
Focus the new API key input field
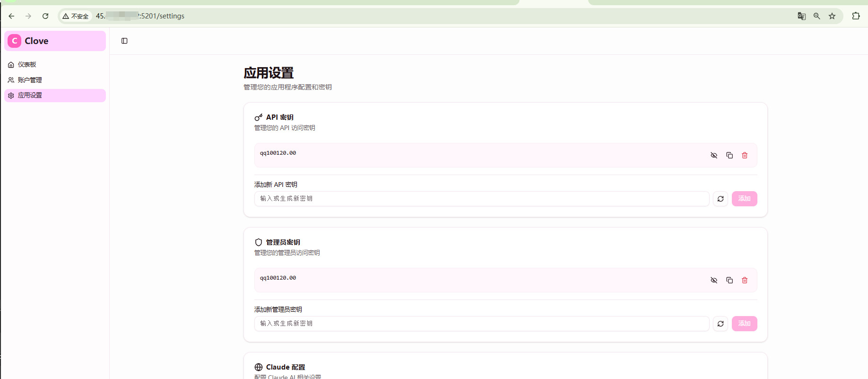(481, 199)
